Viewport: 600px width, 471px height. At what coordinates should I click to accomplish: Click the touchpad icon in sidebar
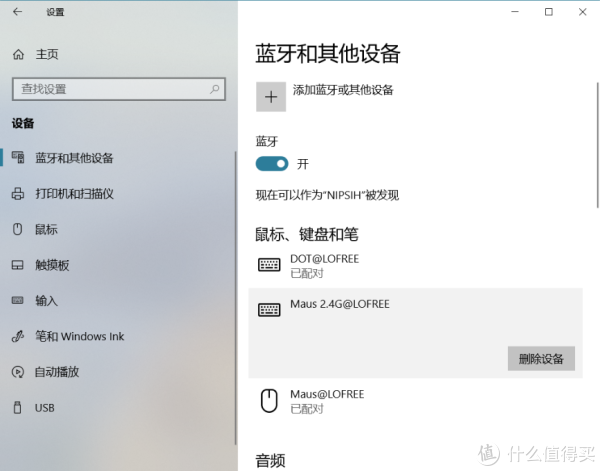[18, 265]
